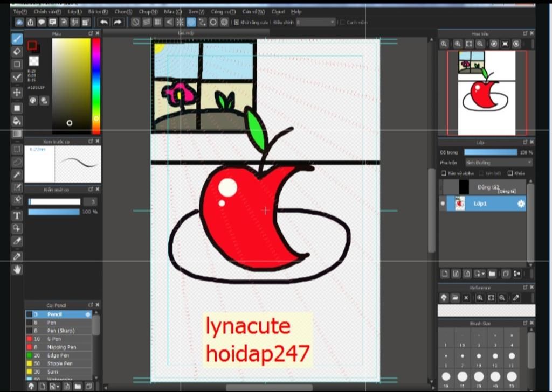
Task: Select the Text tool
Action: click(17, 215)
